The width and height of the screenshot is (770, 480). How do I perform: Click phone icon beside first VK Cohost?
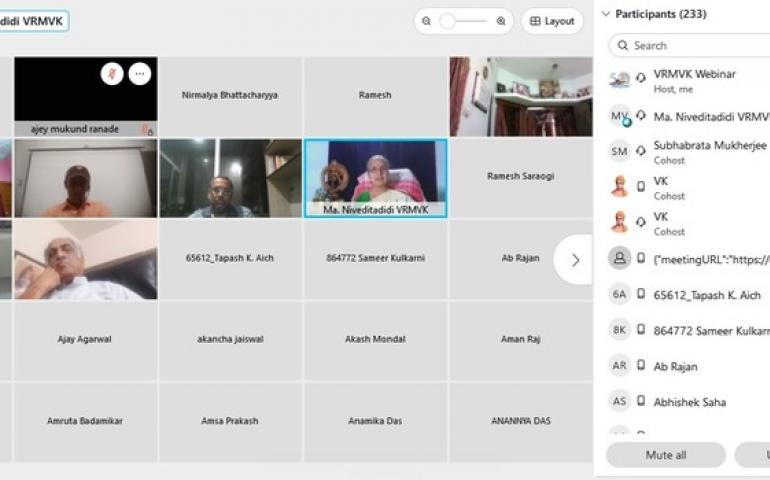pyautogui.click(x=641, y=186)
